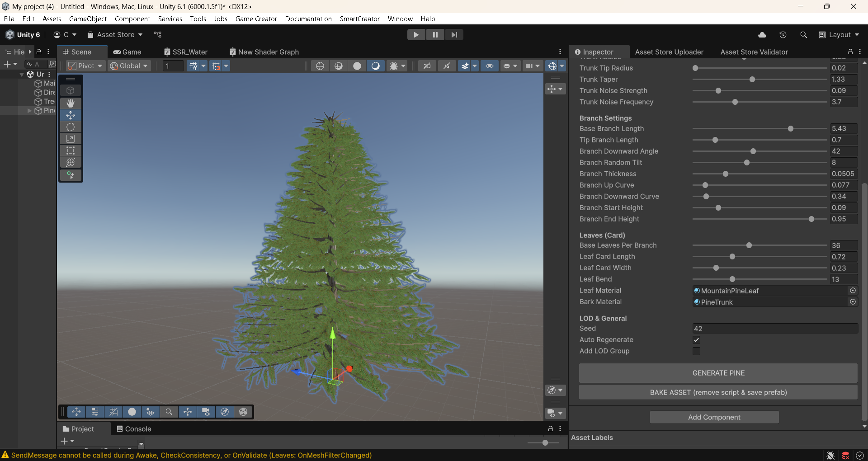The width and height of the screenshot is (868, 461).
Task: Open Bark Material object picker
Action: [853, 302]
